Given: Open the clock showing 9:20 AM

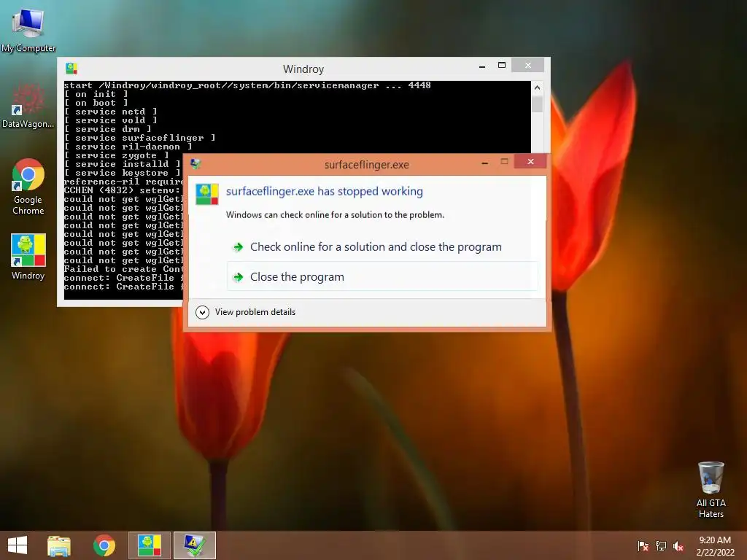Looking at the screenshot, I should [715, 546].
